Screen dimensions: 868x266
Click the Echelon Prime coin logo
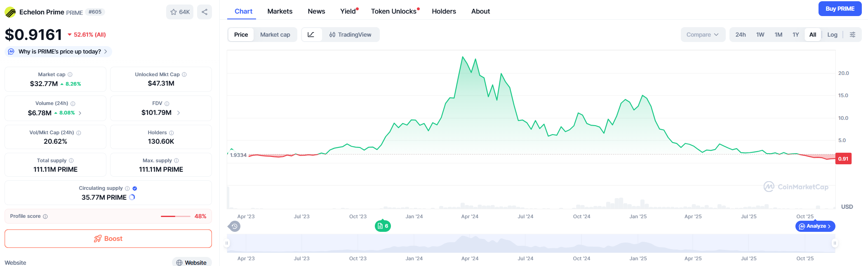click(x=10, y=12)
